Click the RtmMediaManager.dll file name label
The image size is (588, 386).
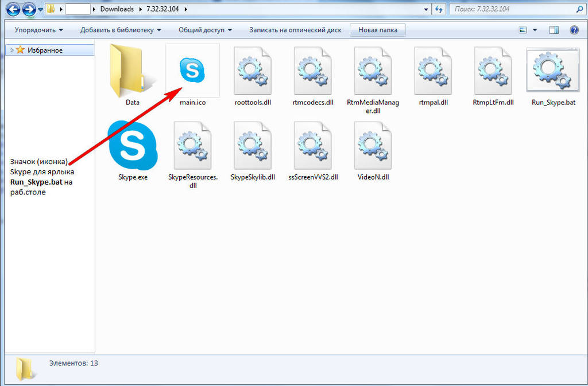coord(373,106)
